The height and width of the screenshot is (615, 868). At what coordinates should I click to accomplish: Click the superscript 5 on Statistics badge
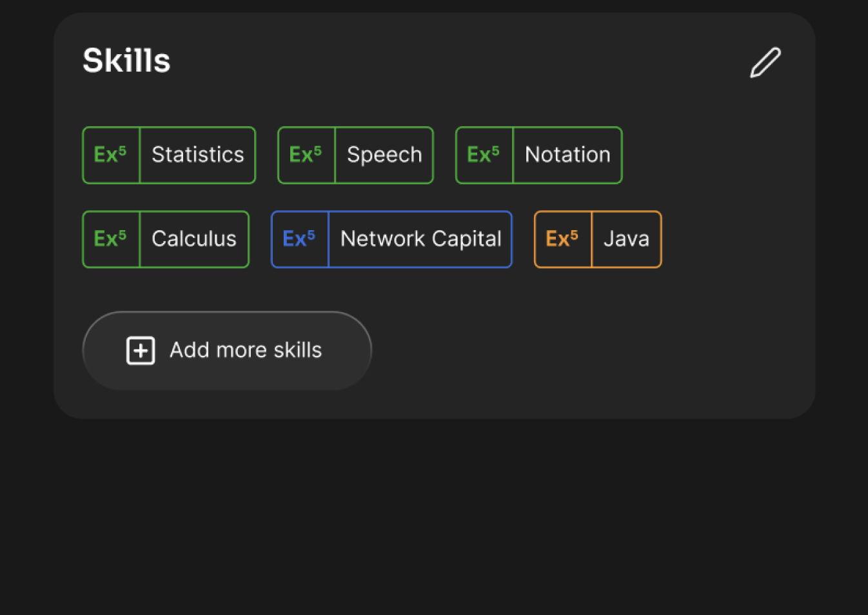pos(123,150)
